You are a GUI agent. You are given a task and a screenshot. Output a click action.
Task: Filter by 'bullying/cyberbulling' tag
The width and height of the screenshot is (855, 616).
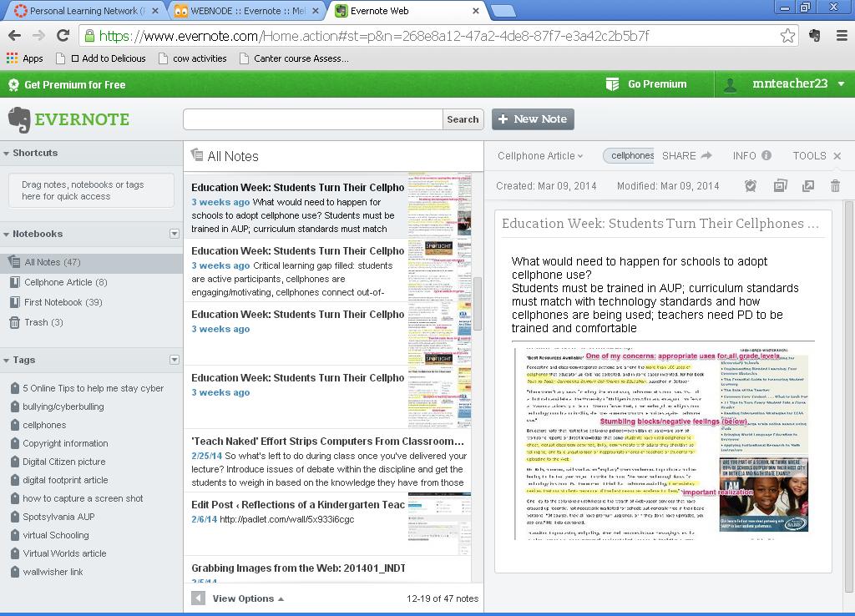click(x=63, y=406)
